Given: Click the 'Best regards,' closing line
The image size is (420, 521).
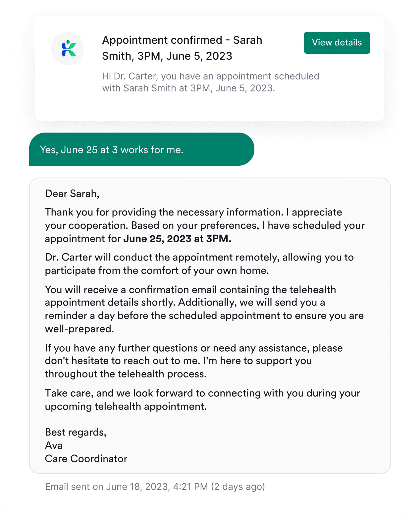Looking at the screenshot, I should 76,432.
